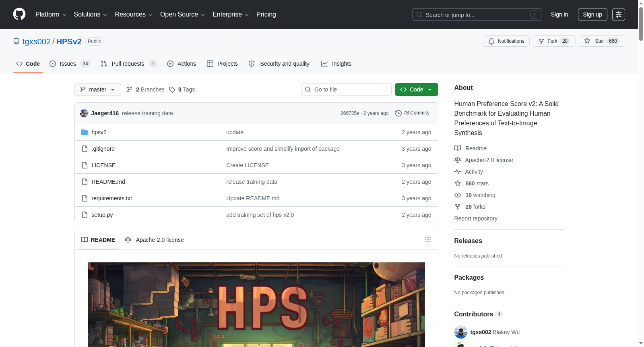The image size is (644, 347).
Task: Open the Insights tab
Action: [336, 64]
